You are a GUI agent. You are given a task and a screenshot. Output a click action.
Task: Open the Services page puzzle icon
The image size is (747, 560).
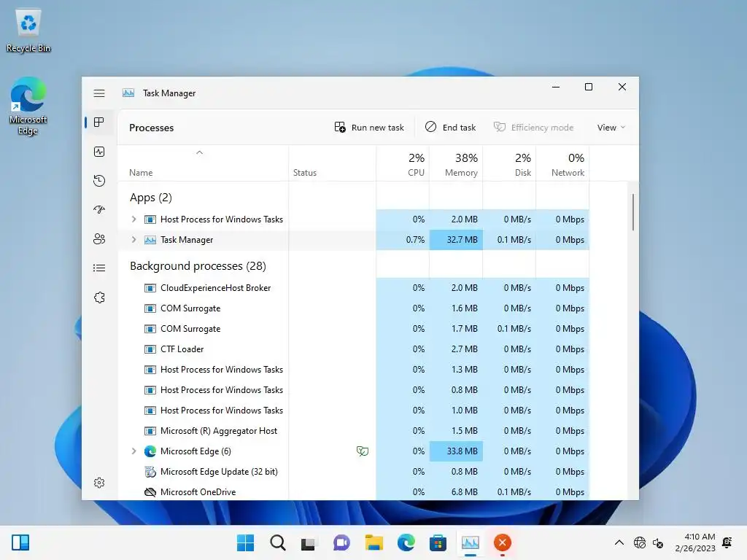[99, 297]
